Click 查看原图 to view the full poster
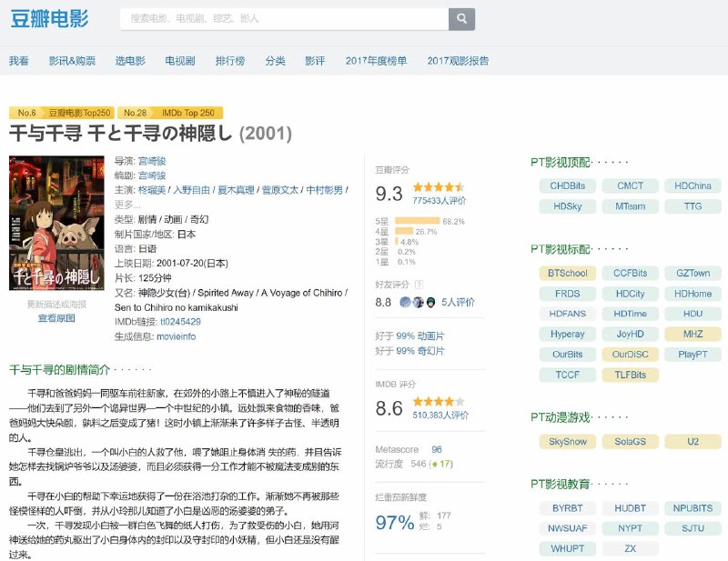This screenshot has width=728, height=561. pos(56,318)
